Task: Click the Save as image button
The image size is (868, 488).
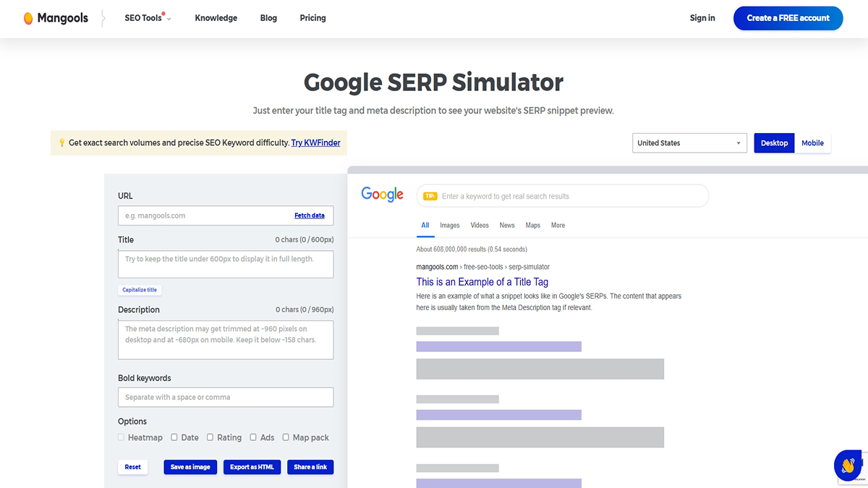Action: (190, 467)
